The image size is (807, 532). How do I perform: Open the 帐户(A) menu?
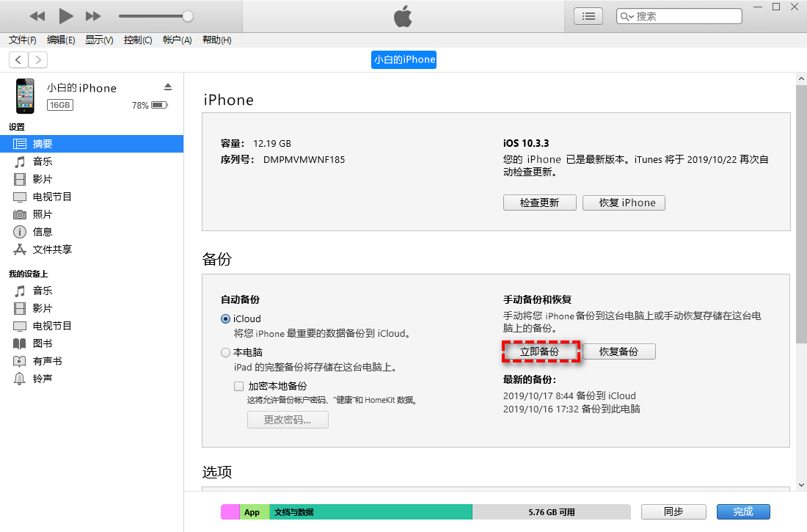[x=177, y=40]
